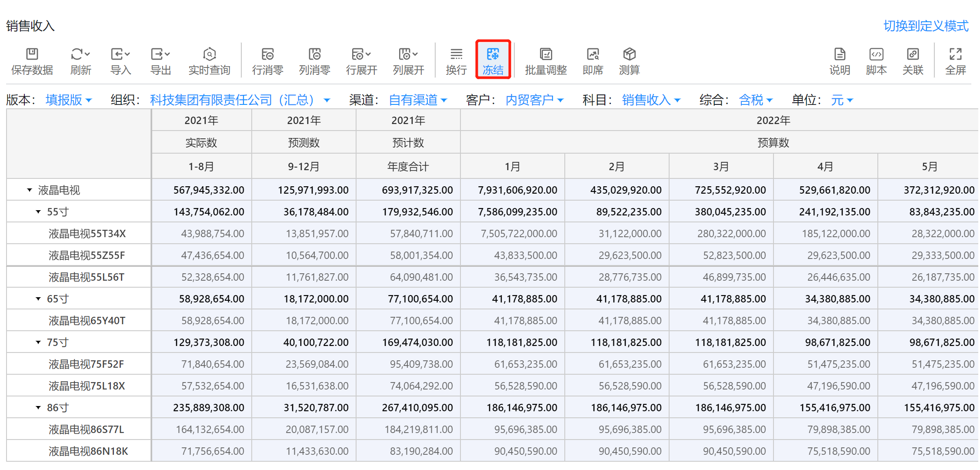Click the 保存数据 save icon

32,54
